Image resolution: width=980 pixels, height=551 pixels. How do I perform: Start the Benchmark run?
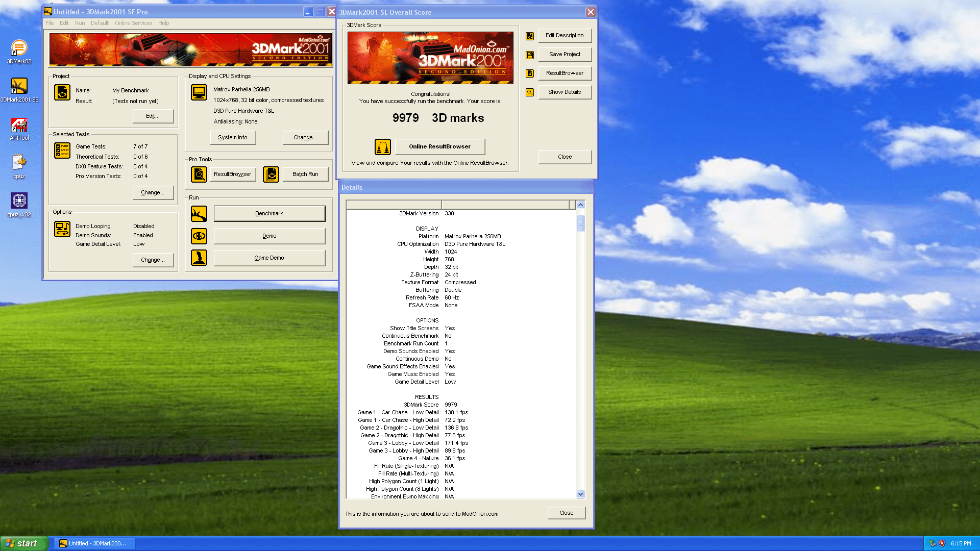pos(269,213)
